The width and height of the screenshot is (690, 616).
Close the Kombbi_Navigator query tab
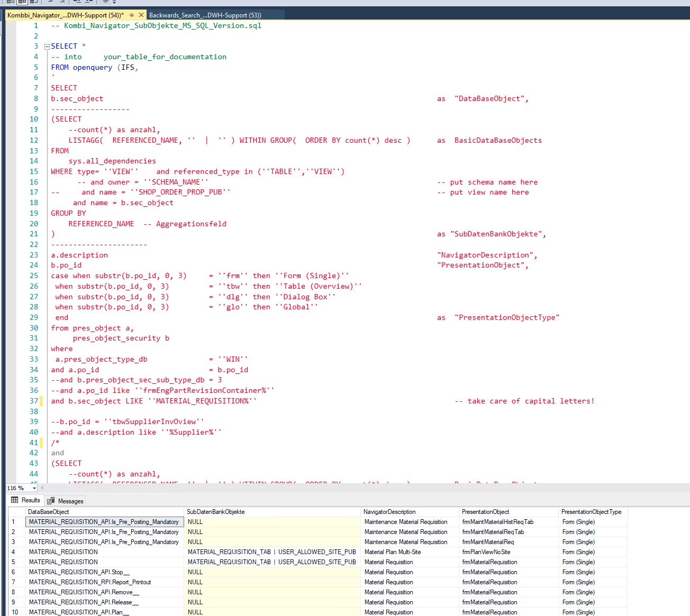(141, 15)
